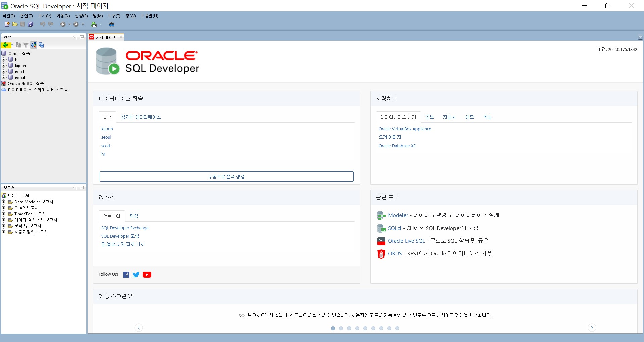Image resolution: width=644 pixels, height=342 pixels.
Task: Go to previous feature screenshot arrow
Action: [x=139, y=328]
